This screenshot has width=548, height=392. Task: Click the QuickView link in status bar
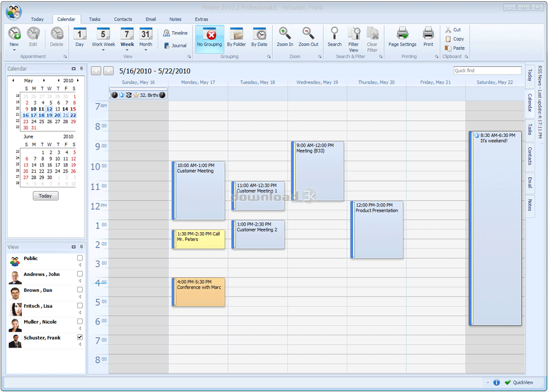(523, 382)
